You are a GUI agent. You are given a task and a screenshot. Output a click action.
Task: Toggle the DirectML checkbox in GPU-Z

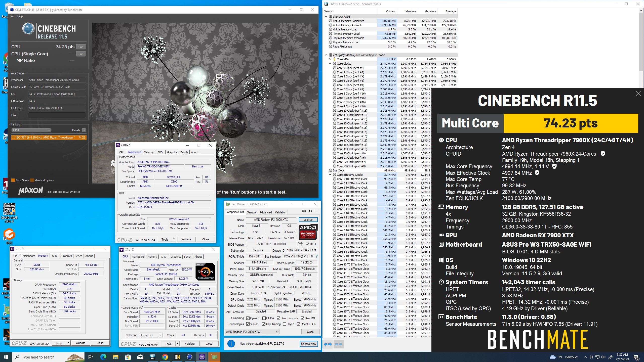click(x=303, y=318)
